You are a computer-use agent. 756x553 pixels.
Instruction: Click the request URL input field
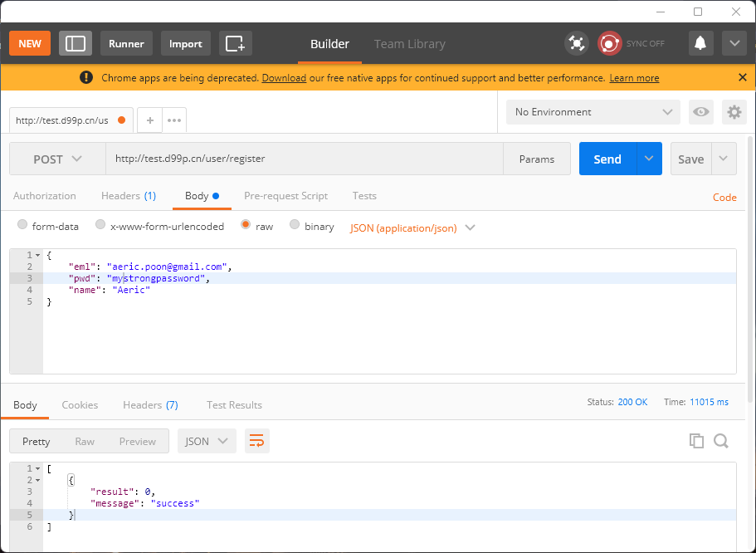tap(304, 159)
